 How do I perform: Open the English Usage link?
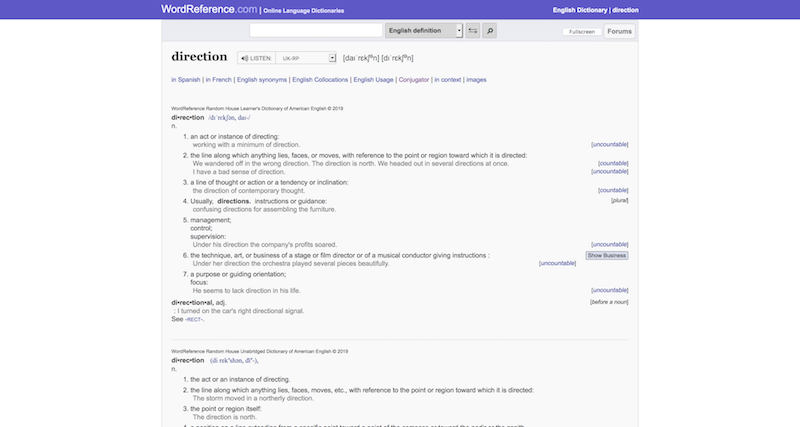click(373, 79)
